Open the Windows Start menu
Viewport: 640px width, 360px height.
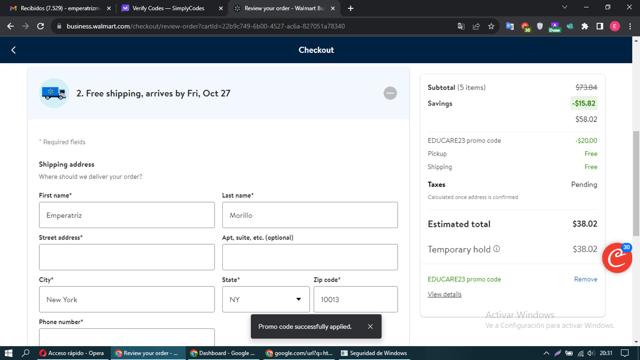click(8, 353)
